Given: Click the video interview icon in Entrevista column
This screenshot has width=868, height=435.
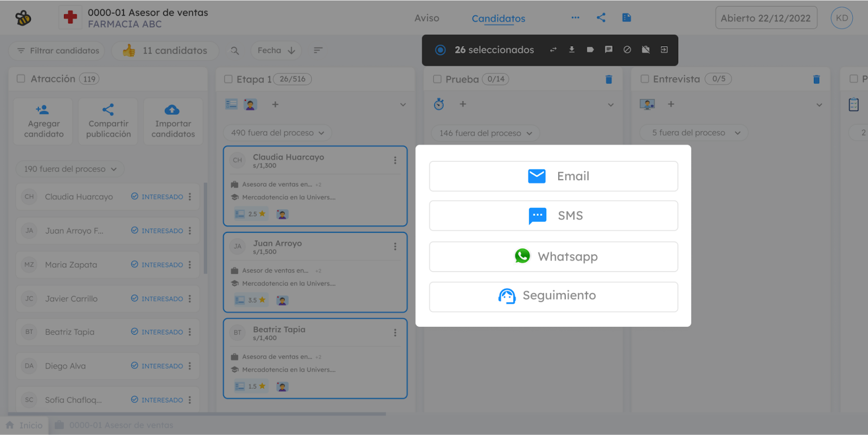Looking at the screenshot, I should [x=647, y=104].
